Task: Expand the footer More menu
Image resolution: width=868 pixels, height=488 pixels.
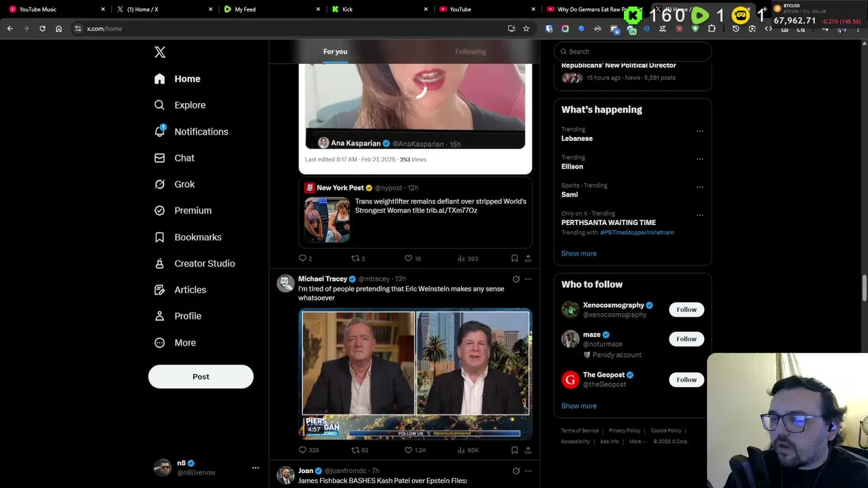Action: coord(637,442)
